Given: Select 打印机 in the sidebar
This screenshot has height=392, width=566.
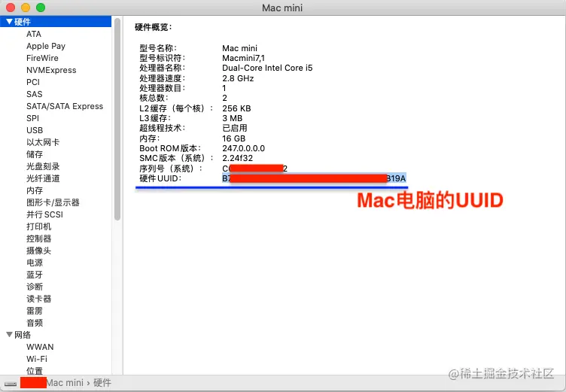Looking at the screenshot, I should click(x=38, y=226).
